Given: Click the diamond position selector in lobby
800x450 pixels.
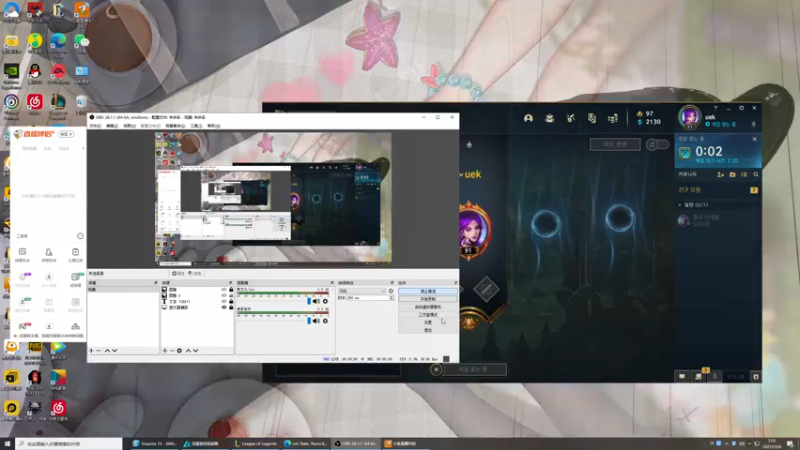Looking at the screenshot, I should [x=486, y=289].
